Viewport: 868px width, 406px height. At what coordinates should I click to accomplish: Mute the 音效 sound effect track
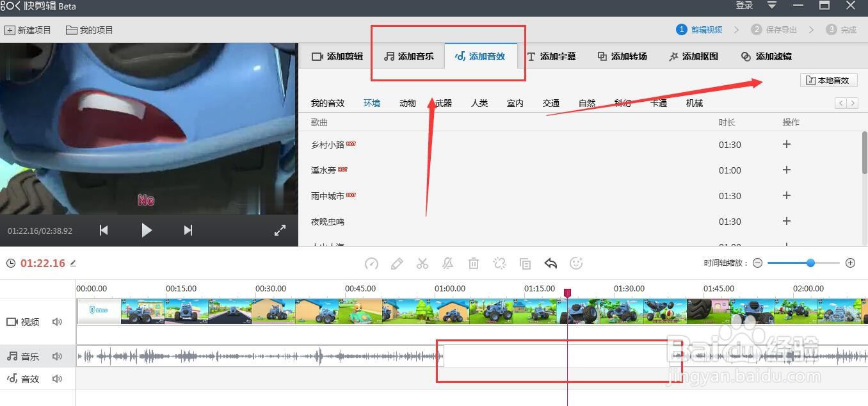(58, 379)
